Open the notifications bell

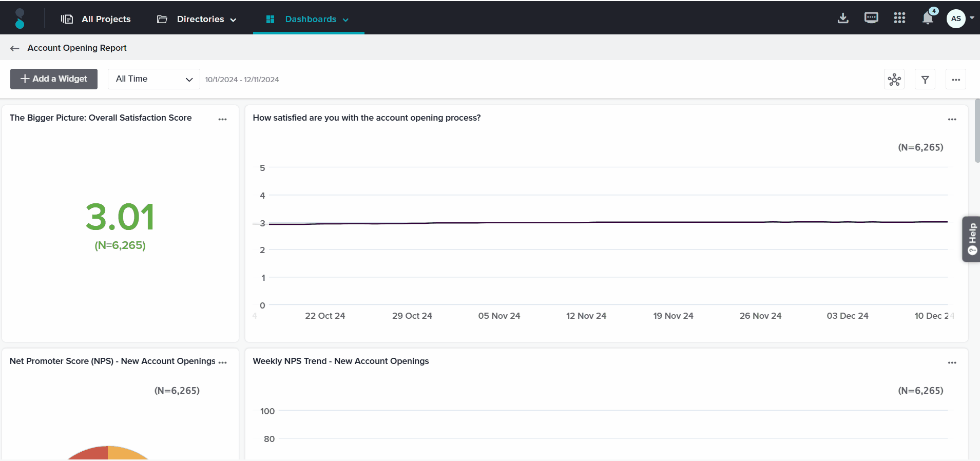point(928,18)
